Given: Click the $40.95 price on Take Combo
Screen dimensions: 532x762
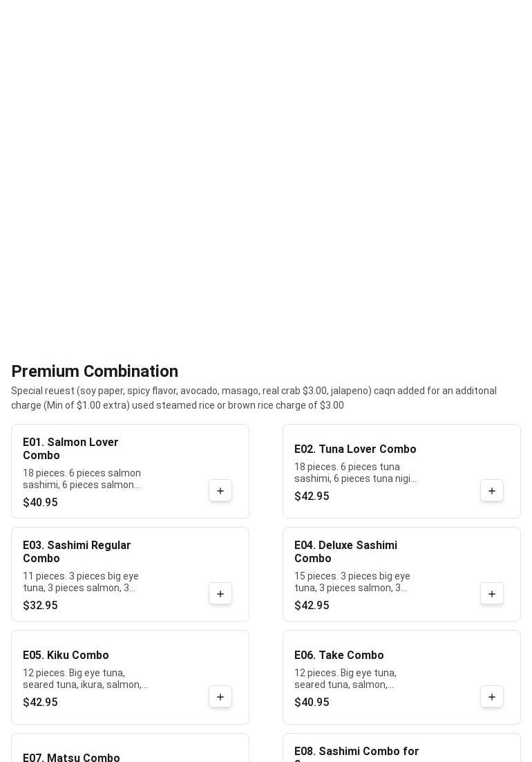Looking at the screenshot, I should [312, 703].
